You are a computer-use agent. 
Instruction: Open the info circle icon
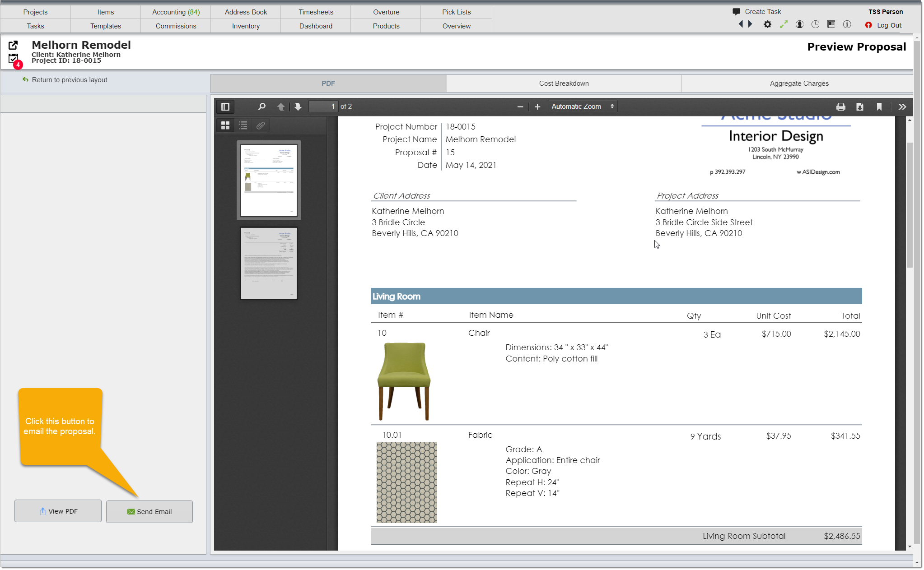[847, 24]
